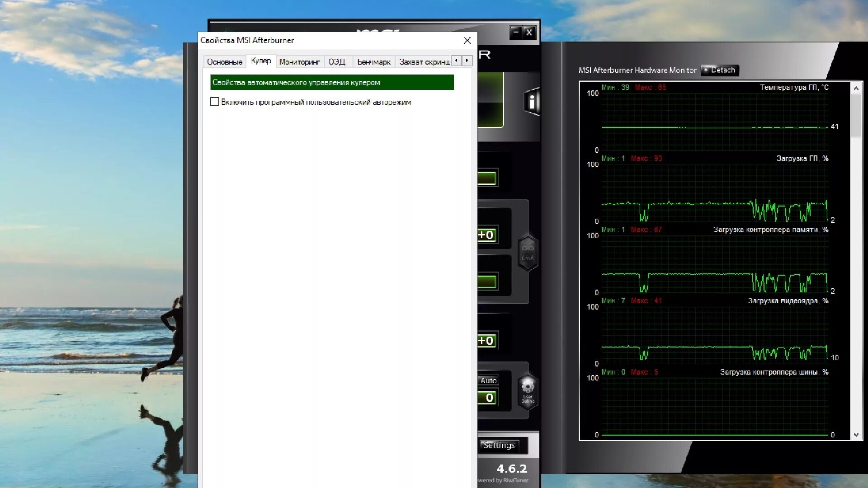
Task: Close the Свойства MSI Afterburner dialog
Action: click(x=467, y=40)
